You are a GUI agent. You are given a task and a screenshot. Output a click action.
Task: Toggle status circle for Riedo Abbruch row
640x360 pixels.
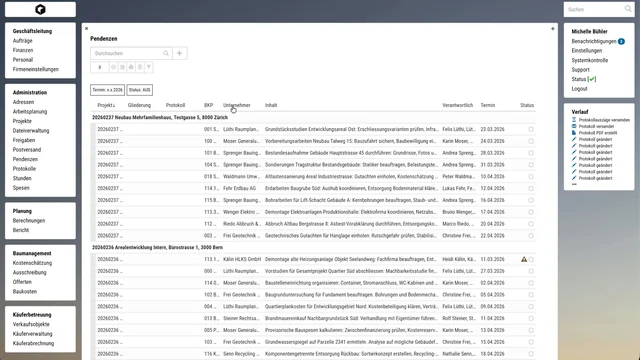(531, 224)
